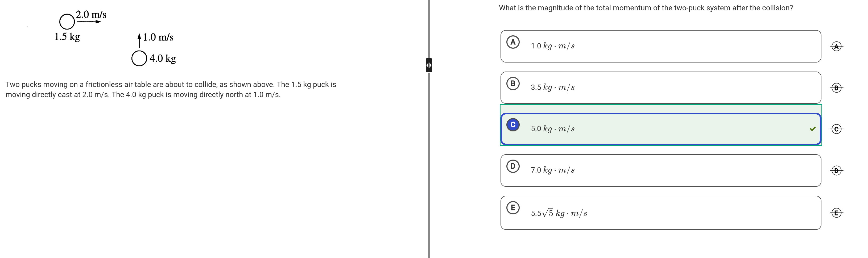
Task: Cross out answer choice C
Action: [x=836, y=129]
